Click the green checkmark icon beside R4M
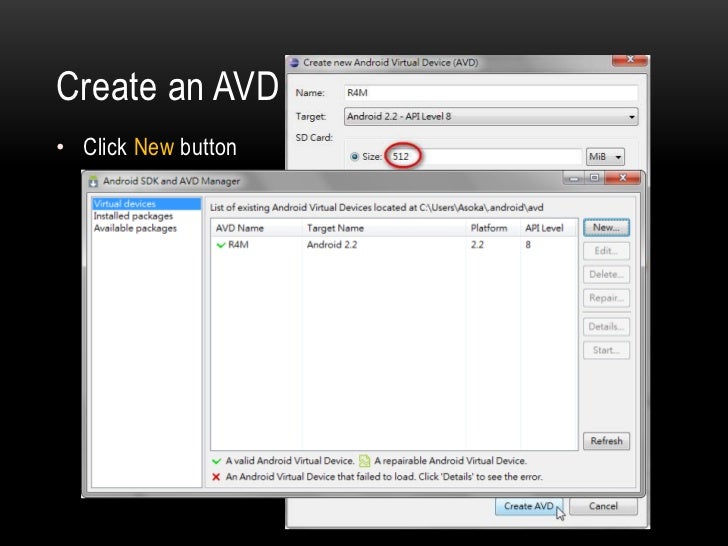 click(221, 245)
